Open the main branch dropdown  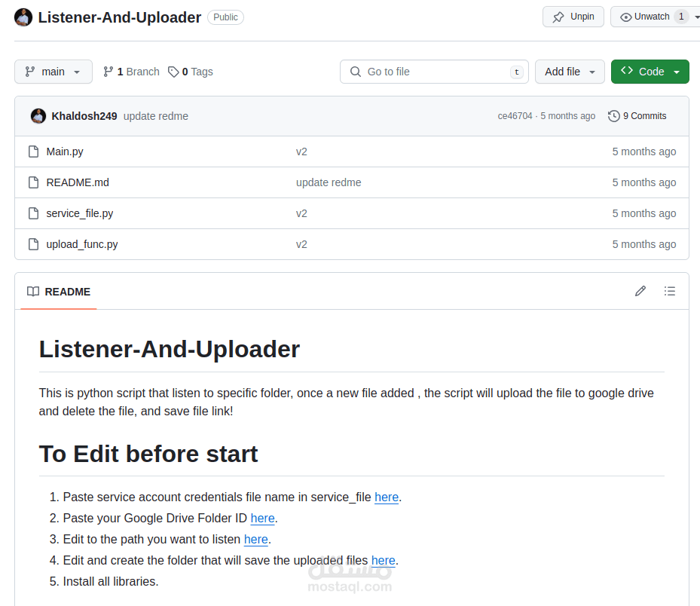(53, 72)
